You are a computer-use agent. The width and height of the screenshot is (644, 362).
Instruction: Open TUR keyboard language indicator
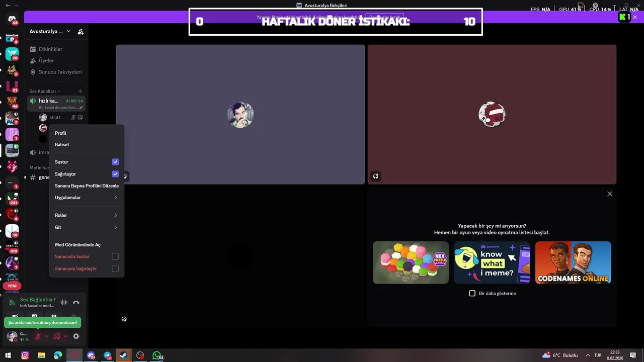coord(598,355)
